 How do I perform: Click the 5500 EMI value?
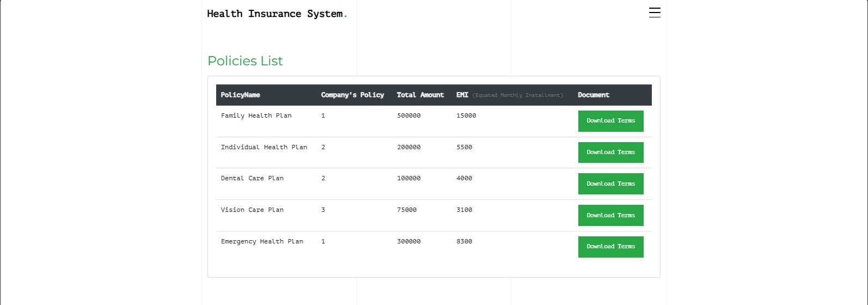[464, 147]
